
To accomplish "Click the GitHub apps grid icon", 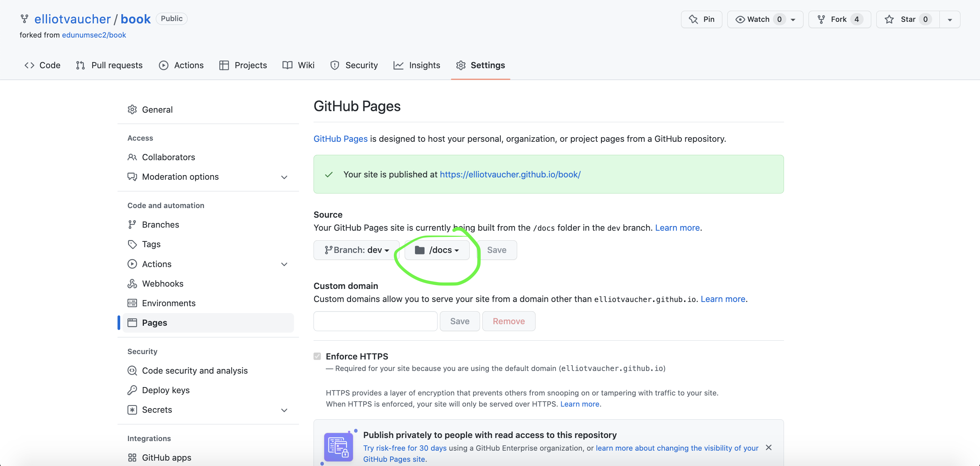I will point(132,458).
